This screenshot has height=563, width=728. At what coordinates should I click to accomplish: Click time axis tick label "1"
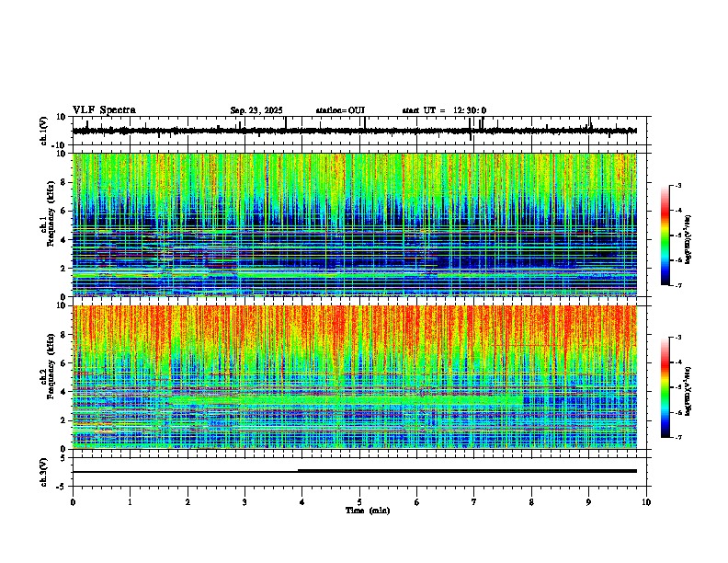pyautogui.click(x=130, y=502)
